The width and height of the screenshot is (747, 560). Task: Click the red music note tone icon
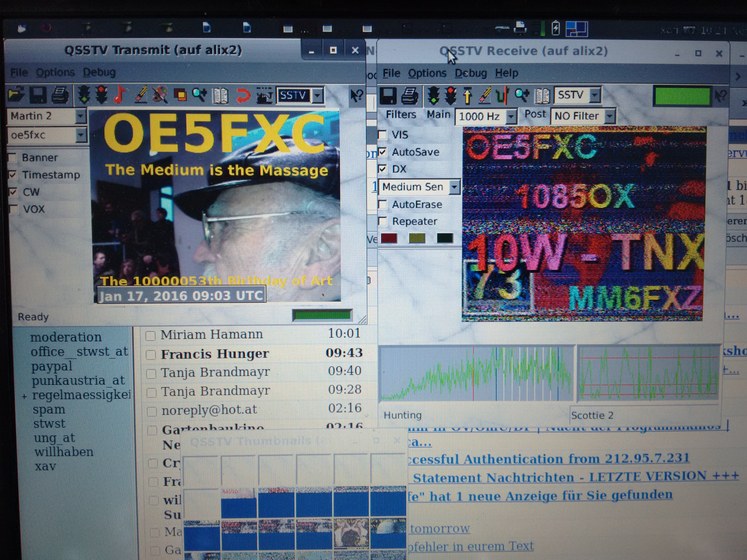point(119,95)
